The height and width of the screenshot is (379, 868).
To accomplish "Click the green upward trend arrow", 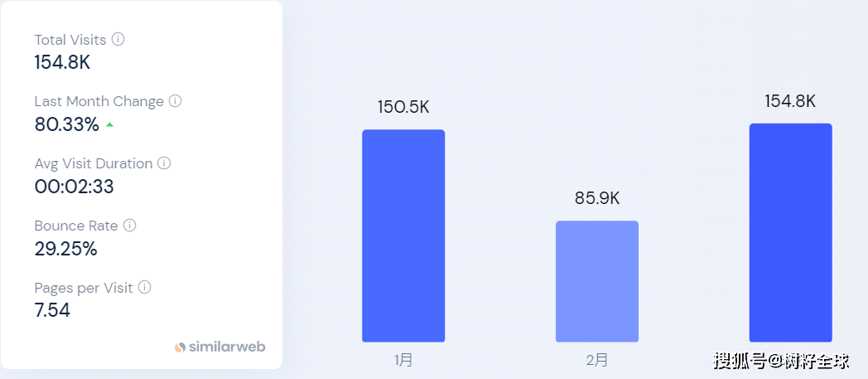I will [x=109, y=125].
